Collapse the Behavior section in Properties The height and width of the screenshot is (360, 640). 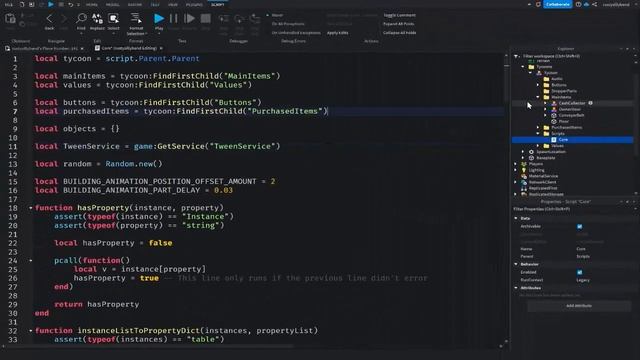tap(516, 264)
